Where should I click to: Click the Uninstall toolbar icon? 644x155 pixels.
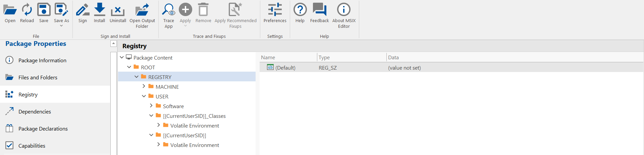pyautogui.click(x=118, y=11)
